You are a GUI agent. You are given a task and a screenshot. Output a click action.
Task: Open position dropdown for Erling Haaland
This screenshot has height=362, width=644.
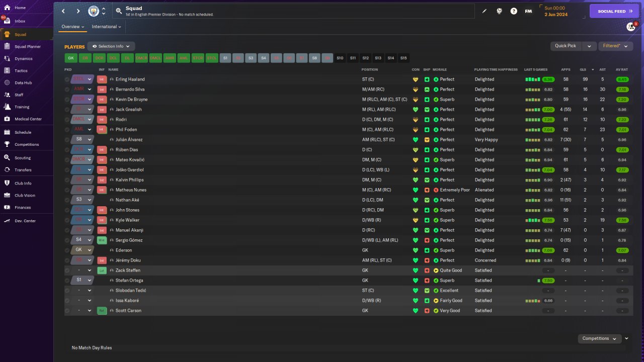pos(90,79)
